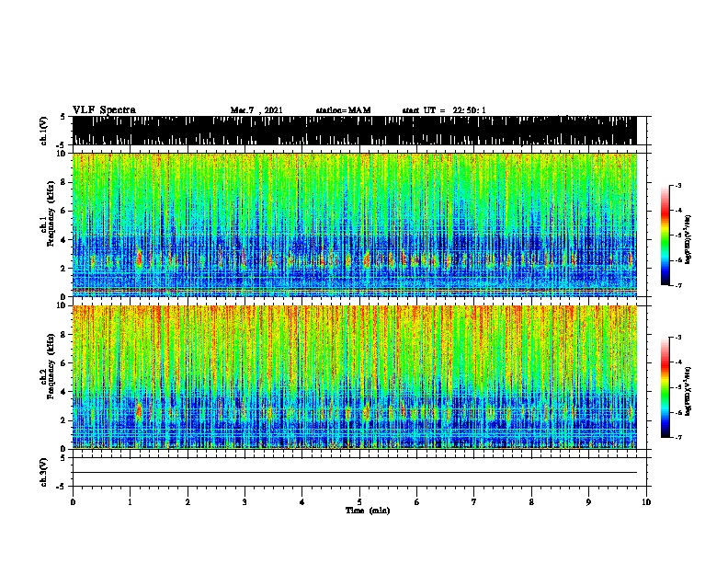The image size is (728, 563).
Task: Click the black ch.1 waveform panel
Action: click(x=355, y=131)
